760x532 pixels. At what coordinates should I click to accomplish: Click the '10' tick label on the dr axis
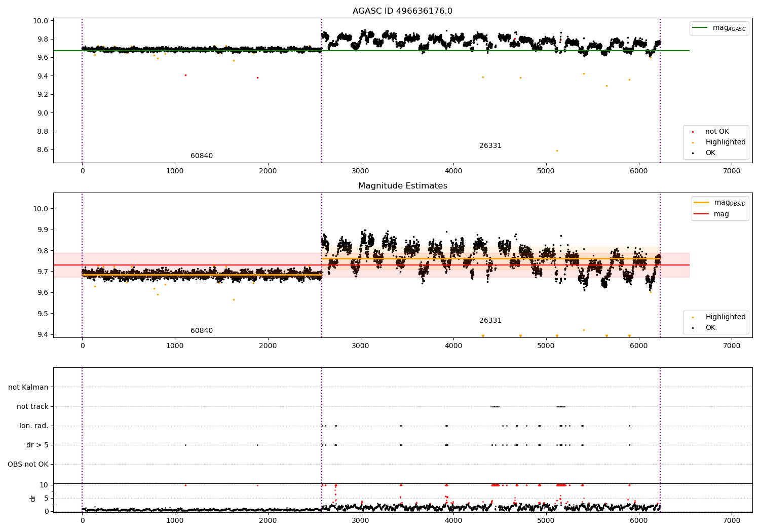[x=44, y=485]
